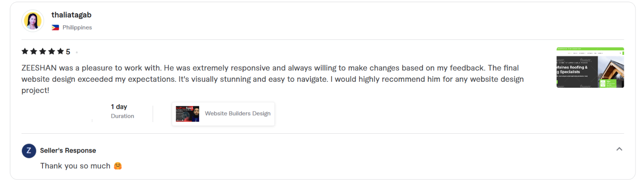
Task: Click the seller's Z avatar
Action: 29,151
